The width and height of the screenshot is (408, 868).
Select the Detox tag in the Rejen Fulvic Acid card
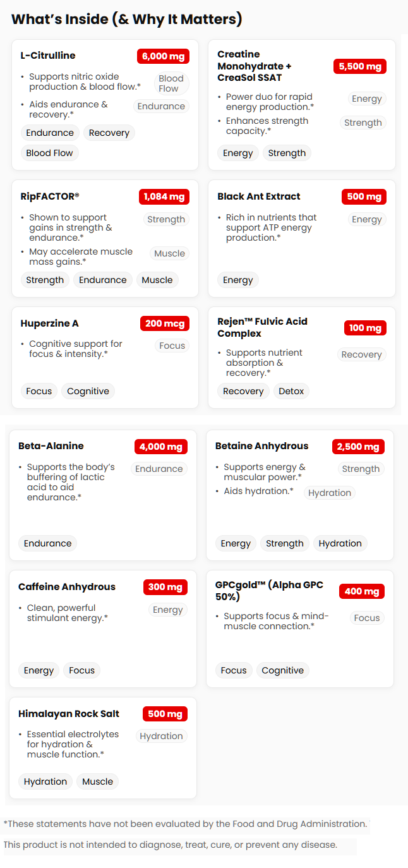coord(291,391)
